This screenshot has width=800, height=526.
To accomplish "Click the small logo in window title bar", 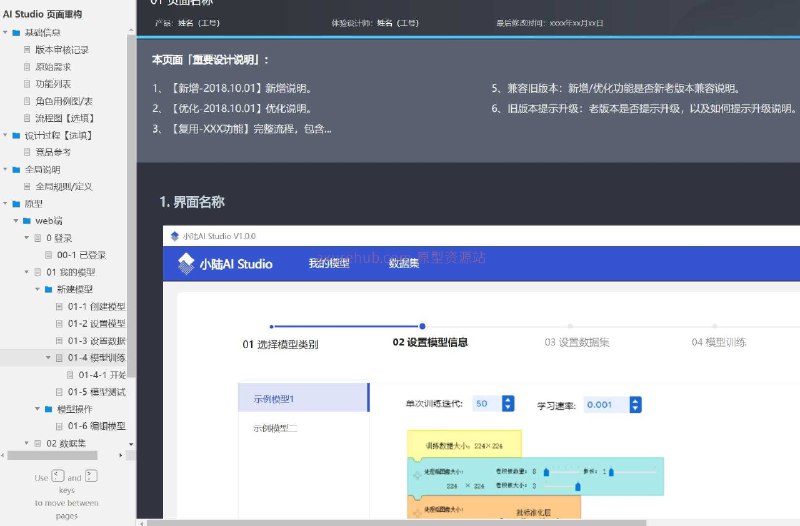I will pyautogui.click(x=174, y=236).
